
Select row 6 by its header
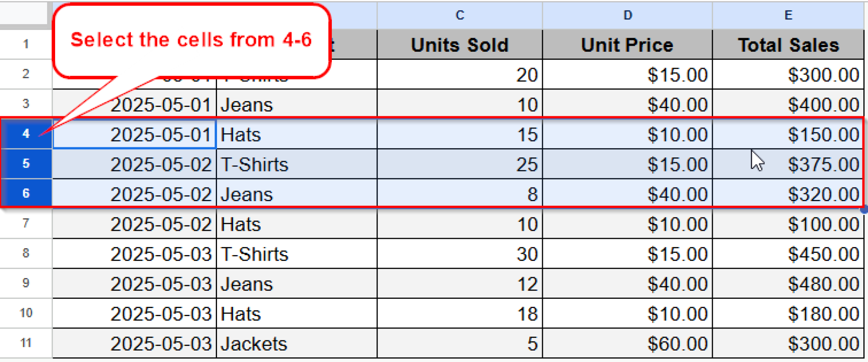tap(26, 194)
